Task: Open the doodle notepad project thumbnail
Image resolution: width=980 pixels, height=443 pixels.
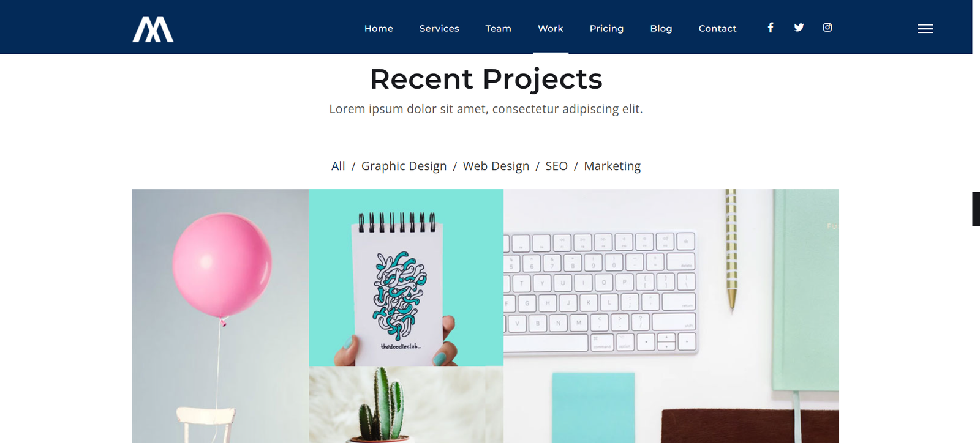Action: [406, 277]
